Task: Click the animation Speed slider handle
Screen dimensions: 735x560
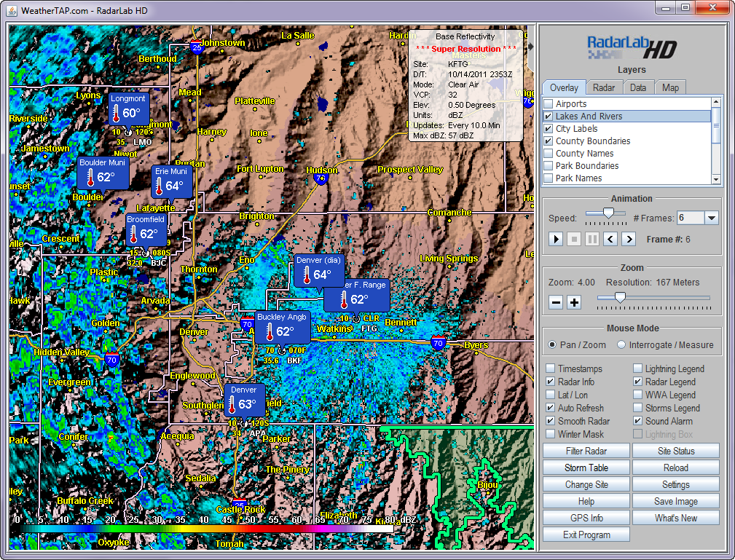Action: [608, 213]
